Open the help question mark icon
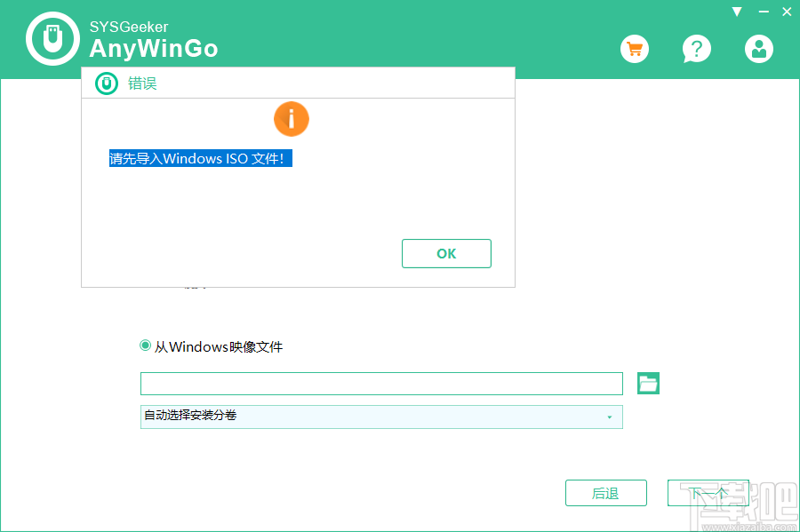The image size is (800, 532). 696,49
